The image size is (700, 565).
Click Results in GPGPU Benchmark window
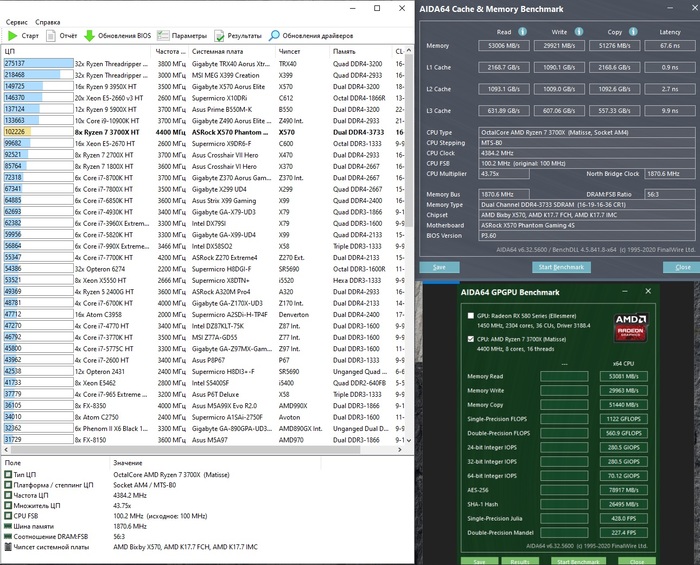(520, 561)
